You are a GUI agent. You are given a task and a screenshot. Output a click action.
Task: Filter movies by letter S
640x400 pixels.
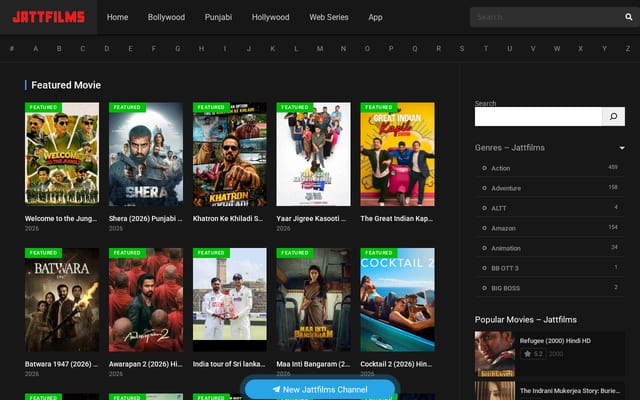462,49
